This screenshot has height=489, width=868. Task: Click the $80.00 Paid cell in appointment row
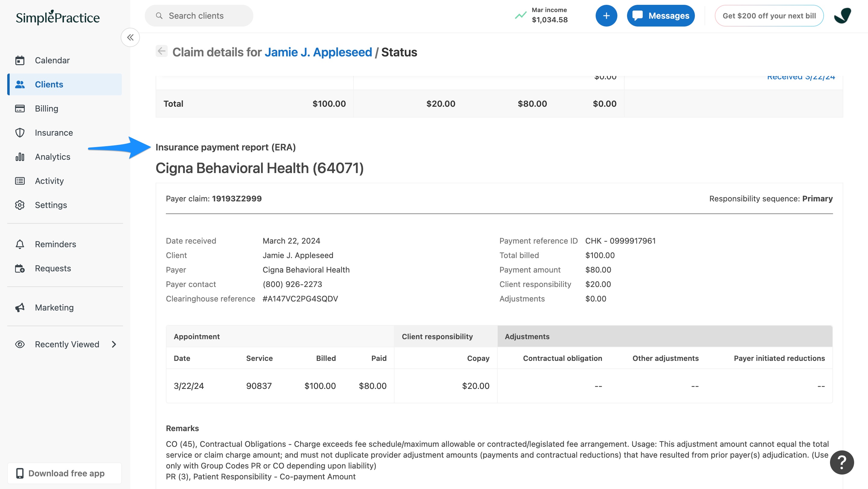click(x=373, y=386)
